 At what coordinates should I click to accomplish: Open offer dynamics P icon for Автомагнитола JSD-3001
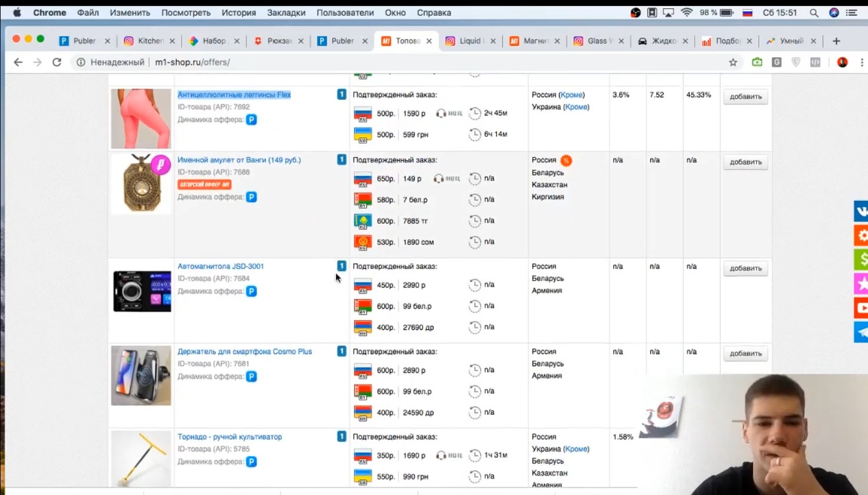251,291
